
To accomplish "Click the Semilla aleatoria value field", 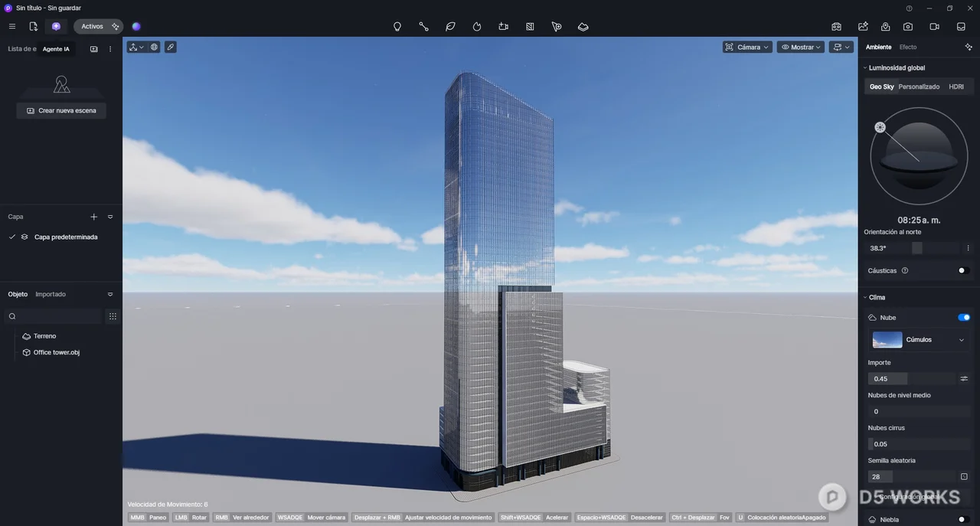I will (x=911, y=476).
